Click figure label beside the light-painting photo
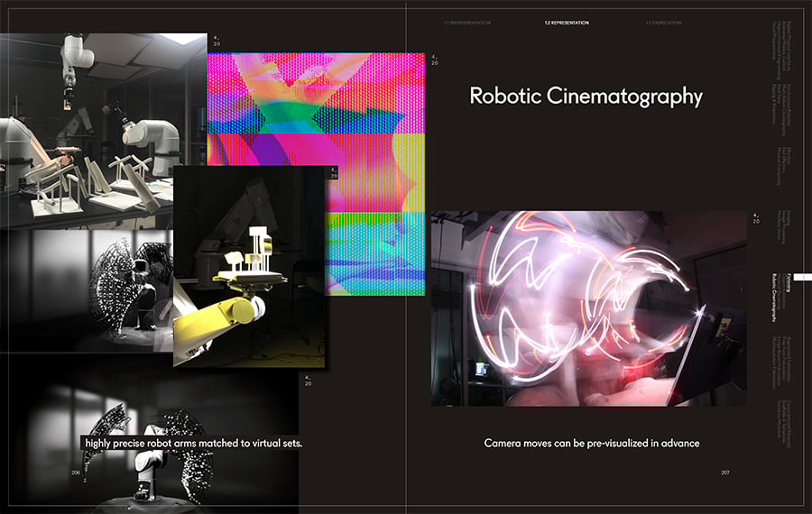This screenshot has height=514, width=812. coord(756,218)
